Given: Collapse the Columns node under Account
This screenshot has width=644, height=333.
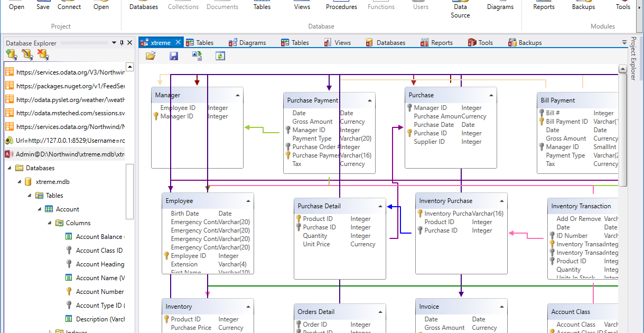Looking at the screenshot, I should tap(49, 223).
